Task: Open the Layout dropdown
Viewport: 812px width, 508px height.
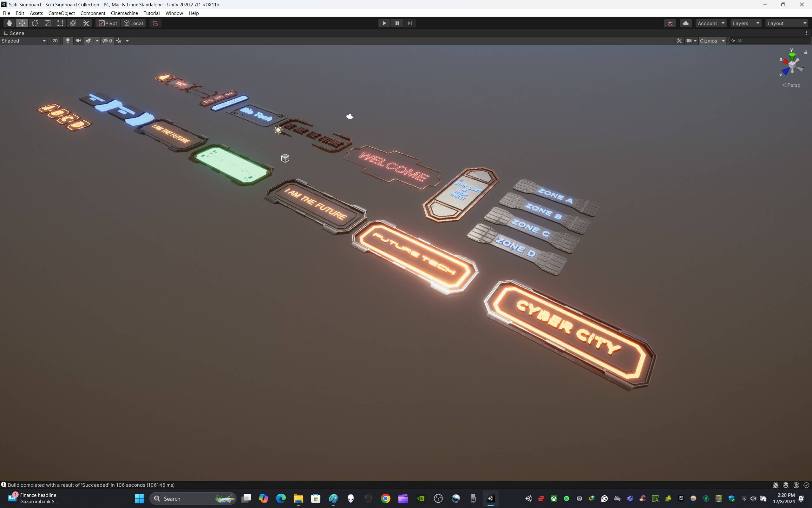Action: (x=787, y=23)
